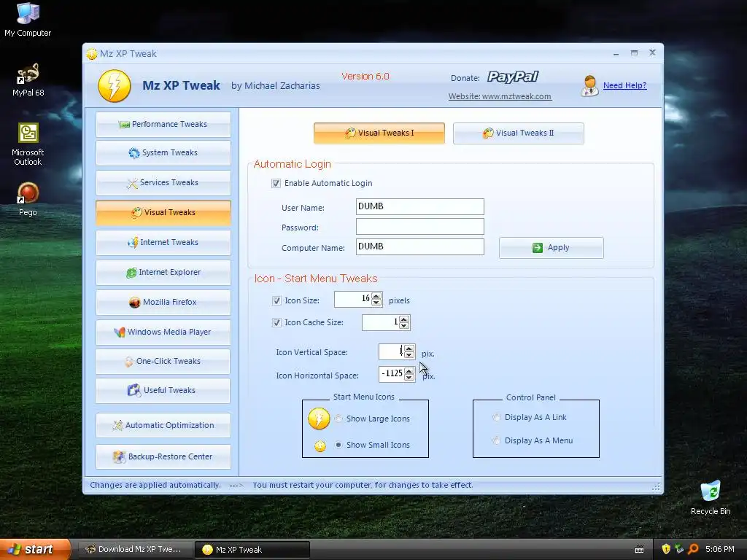The height and width of the screenshot is (560, 747).
Task: Click the large lightning Start Menu icon
Action: pos(319,419)
